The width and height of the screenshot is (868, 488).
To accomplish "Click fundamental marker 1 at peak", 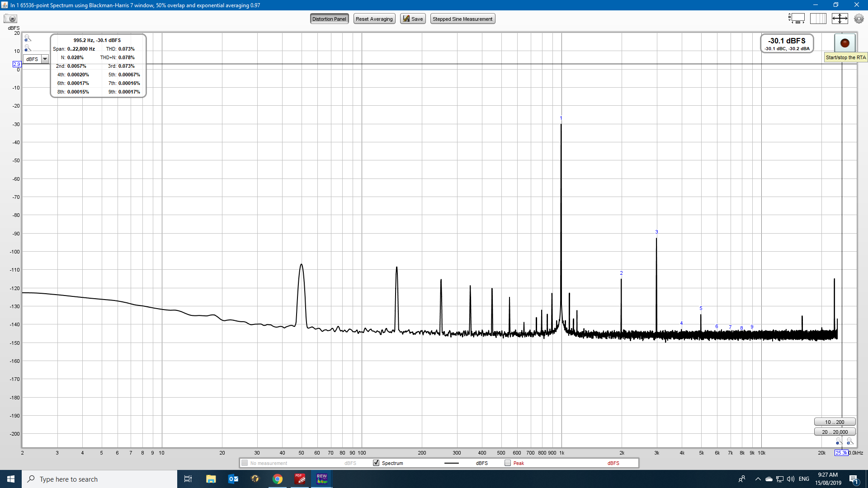I will click(561, 118).
